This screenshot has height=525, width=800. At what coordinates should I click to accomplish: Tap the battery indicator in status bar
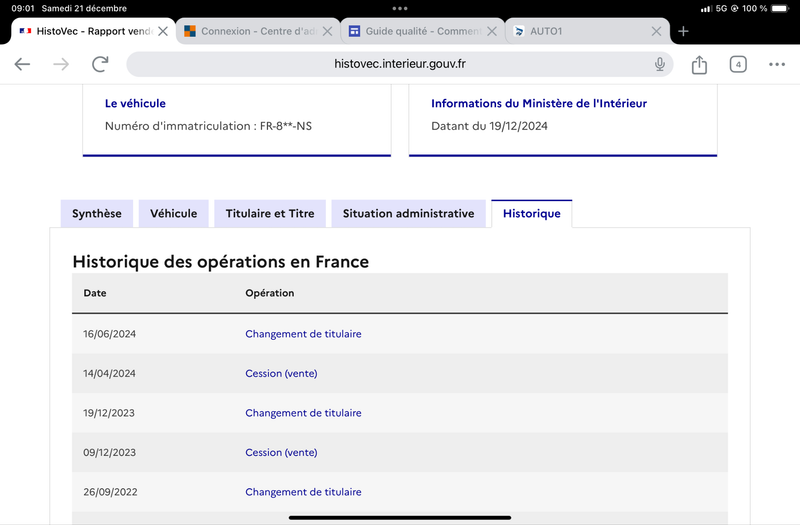point(781,8)
